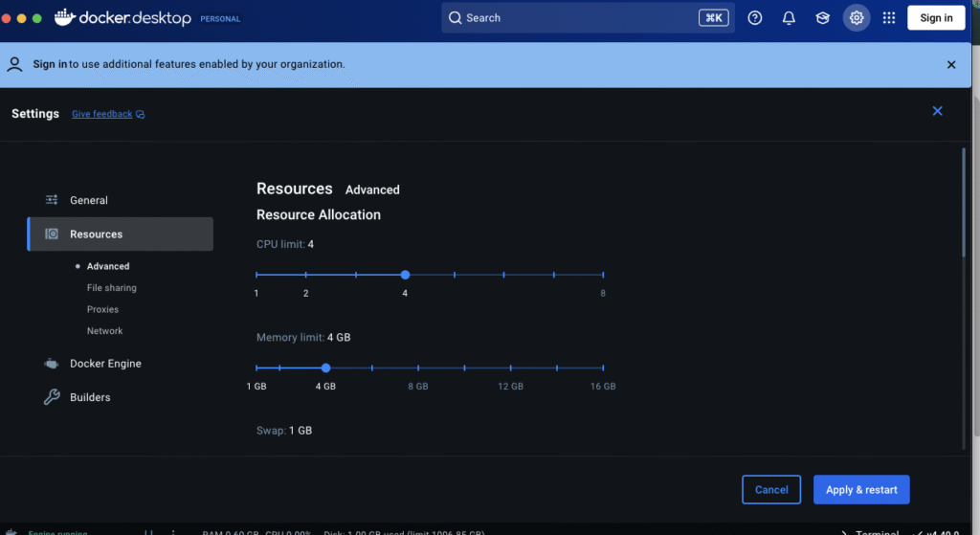
Task: Set CPU limit slider to 8
Action: pyautogui.click(x=603, y=275)
